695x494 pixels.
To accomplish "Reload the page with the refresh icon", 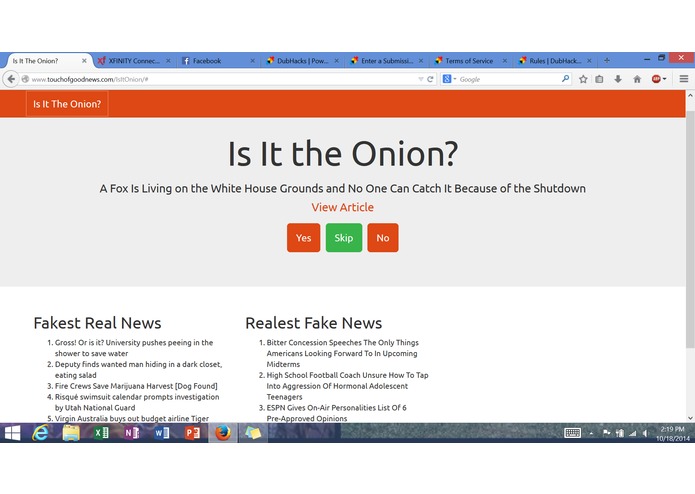I will [x=430, y=79].
